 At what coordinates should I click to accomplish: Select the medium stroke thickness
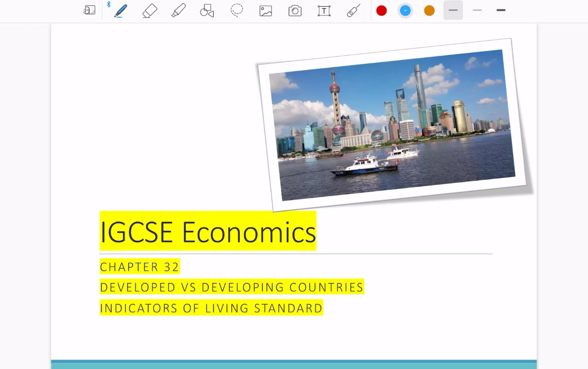point(453,10)
